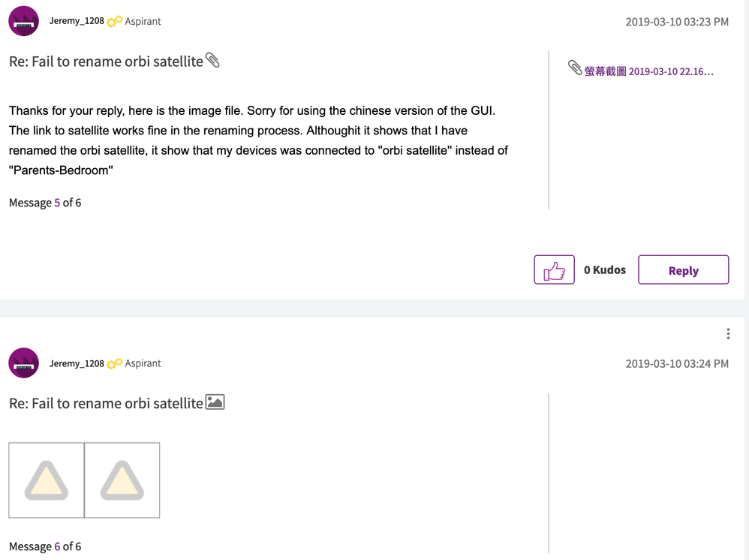
Task: Open the second broken image thumbnail
Action: [x=122, y=480]
